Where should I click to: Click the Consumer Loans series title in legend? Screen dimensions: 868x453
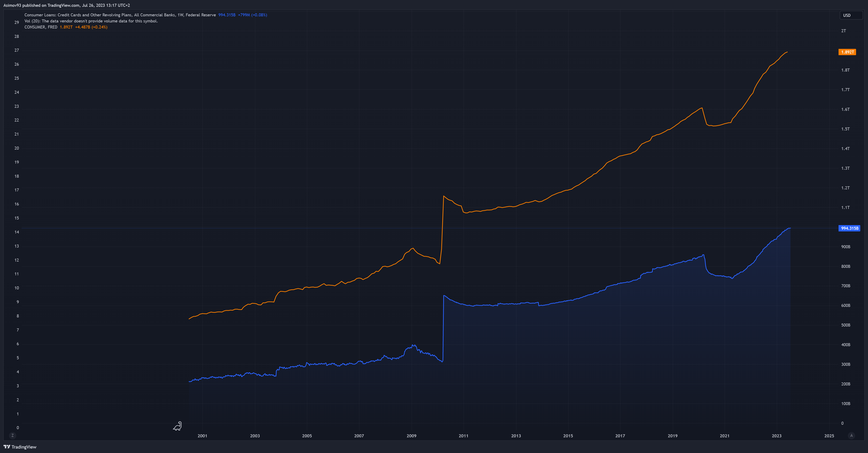[x=120, y=15]
